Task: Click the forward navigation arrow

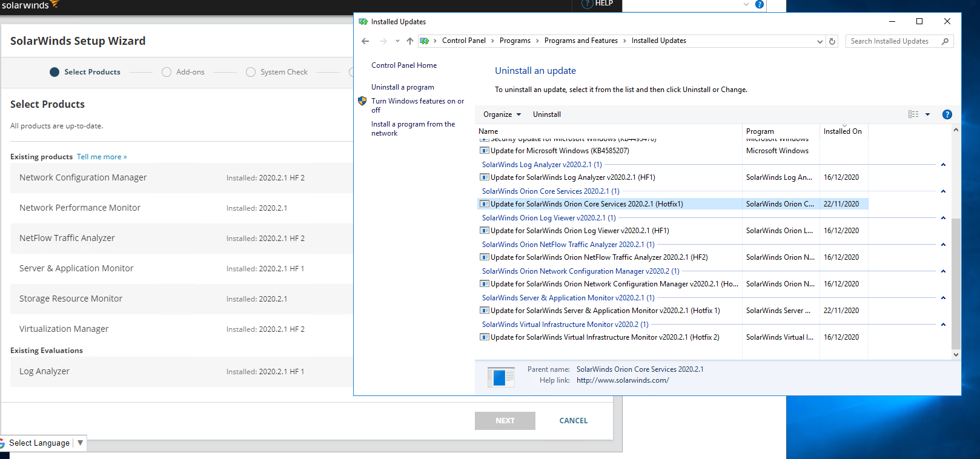Action: point(383,41)
